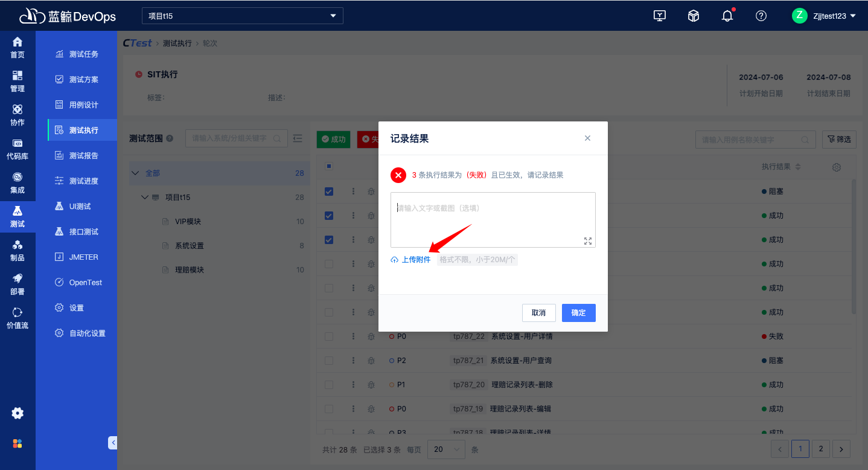Click the 蓝鲸 DevOps logo
Viewport: 868px width, 470px height.
tap(67, 16)
